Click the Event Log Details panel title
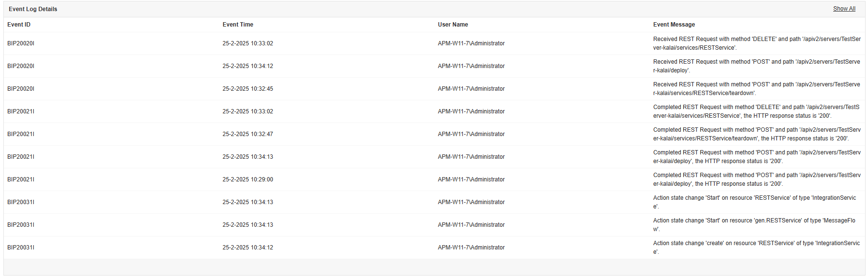 click(33, 9)
